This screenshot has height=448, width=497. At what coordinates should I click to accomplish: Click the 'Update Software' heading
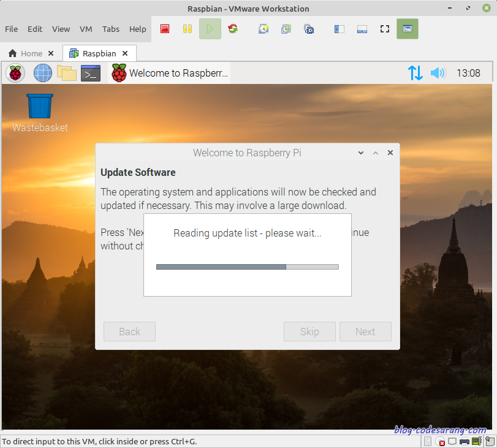tap(138, 172)
